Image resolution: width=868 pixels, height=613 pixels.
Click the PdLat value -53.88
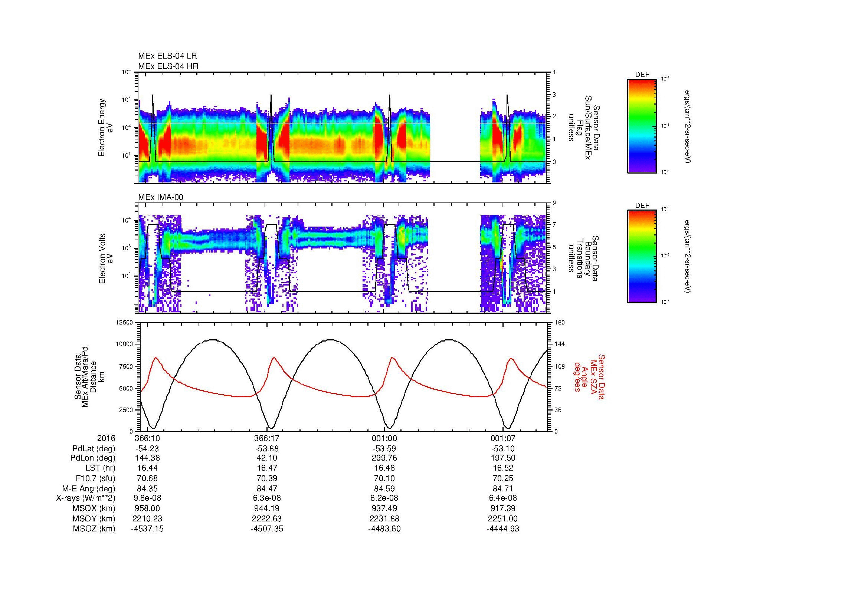[x=267, y=449]
